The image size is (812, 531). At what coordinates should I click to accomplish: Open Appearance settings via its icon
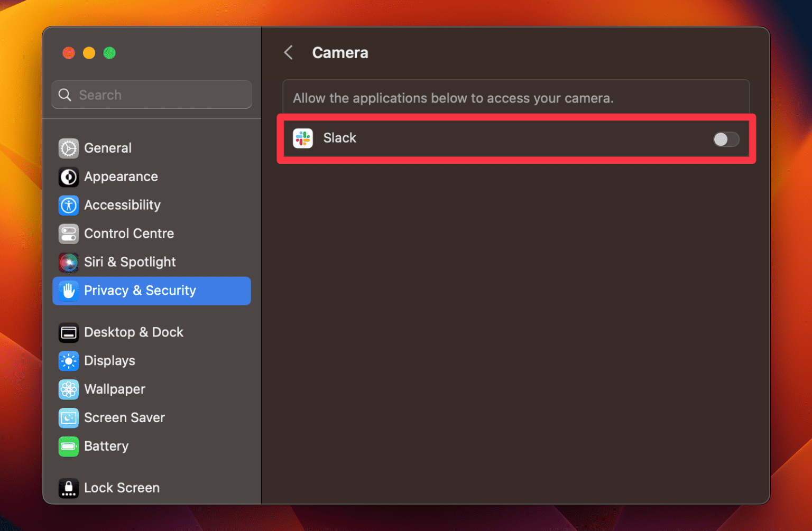(68, 177)
